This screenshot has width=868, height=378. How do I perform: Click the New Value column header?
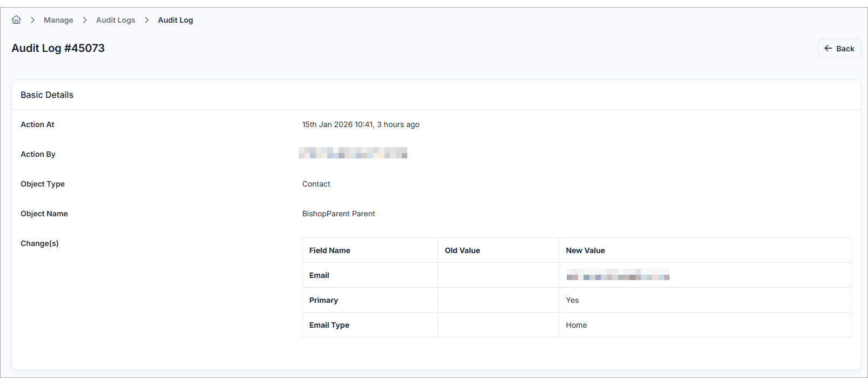pos(585,250)
